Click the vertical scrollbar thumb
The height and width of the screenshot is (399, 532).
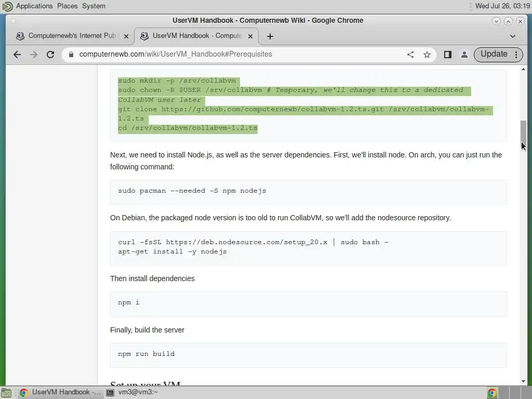point(524,132)
